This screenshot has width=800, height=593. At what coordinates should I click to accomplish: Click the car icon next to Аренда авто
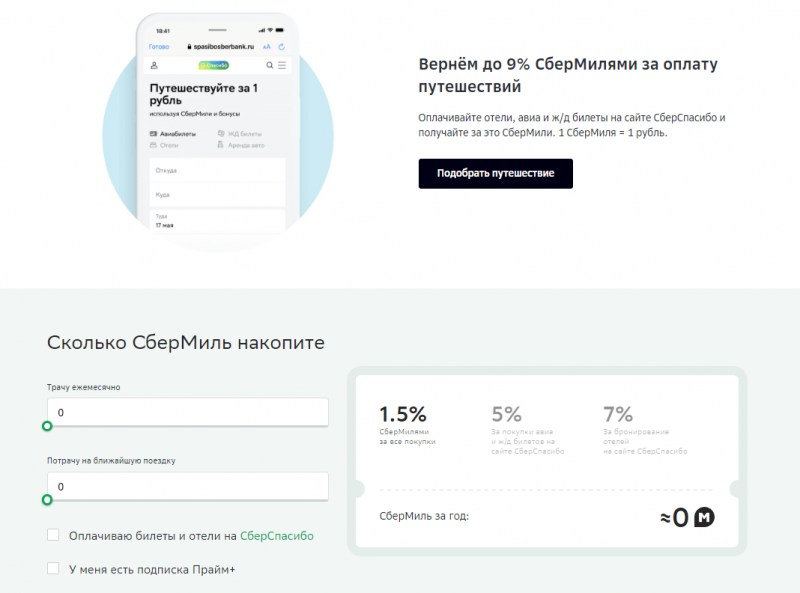point(221,146)
